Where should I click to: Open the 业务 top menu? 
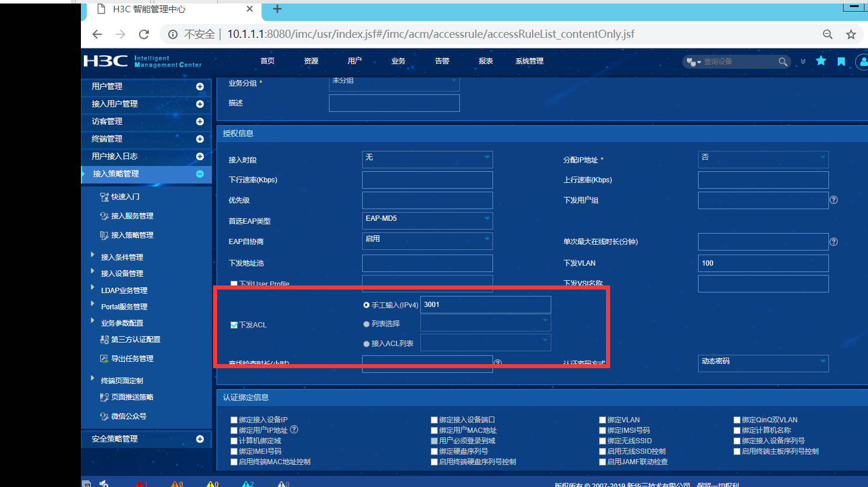(398, 61)
